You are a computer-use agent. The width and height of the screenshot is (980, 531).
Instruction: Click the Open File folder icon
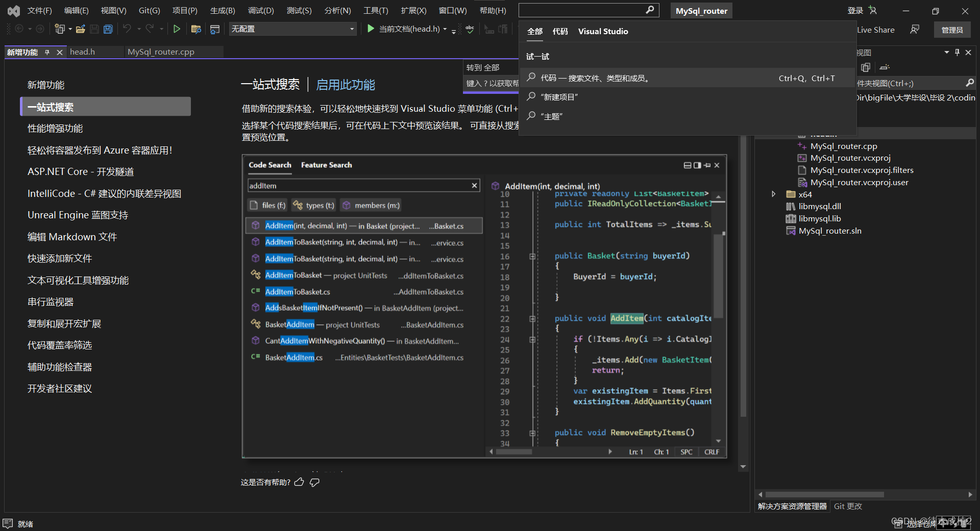[x=81, y=29]
